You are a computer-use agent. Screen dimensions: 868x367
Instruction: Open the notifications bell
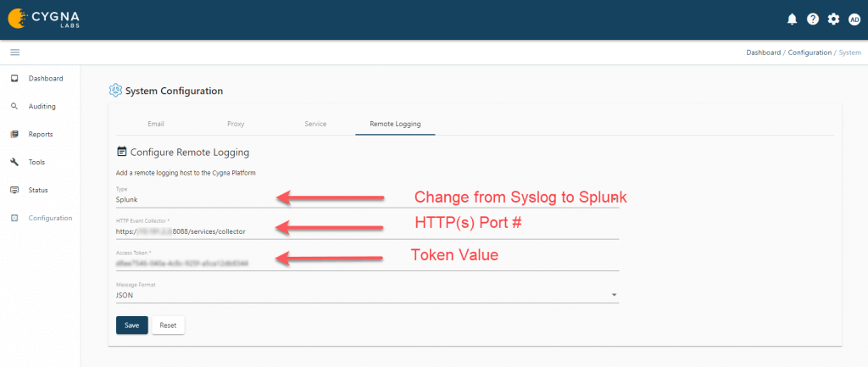(x=792, y=19)
